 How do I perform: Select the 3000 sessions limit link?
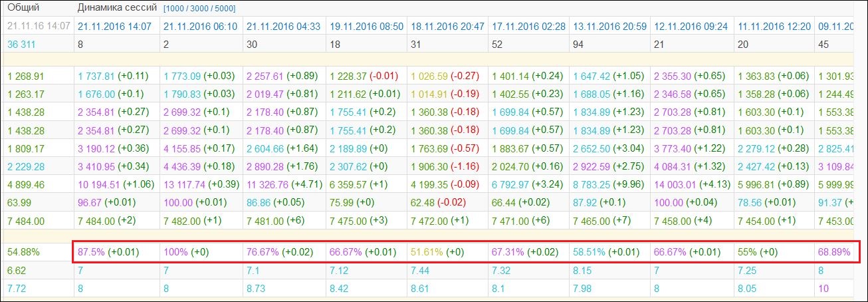(x=199, y=9)
